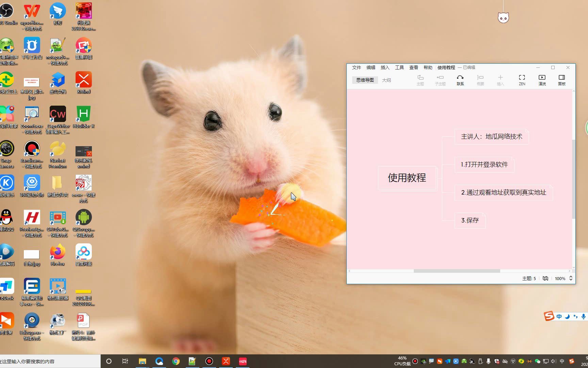Switch to 思维导图 view tab
The height and width of the screenshot is (368, 588).
[x=365, y=80]
